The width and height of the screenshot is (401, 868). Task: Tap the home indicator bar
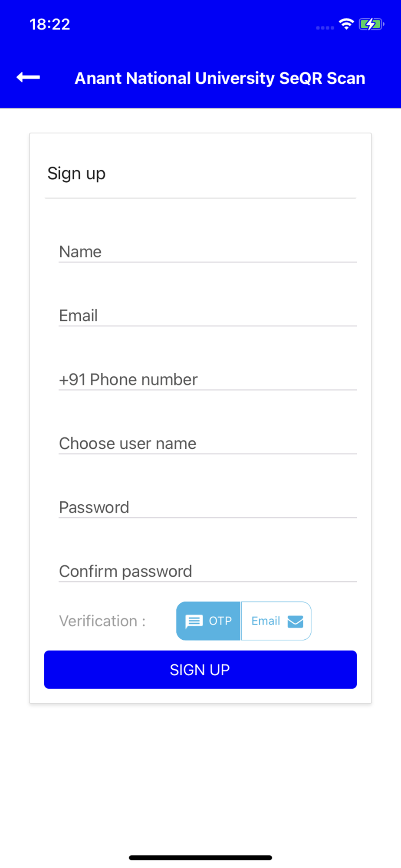[200, 858]
